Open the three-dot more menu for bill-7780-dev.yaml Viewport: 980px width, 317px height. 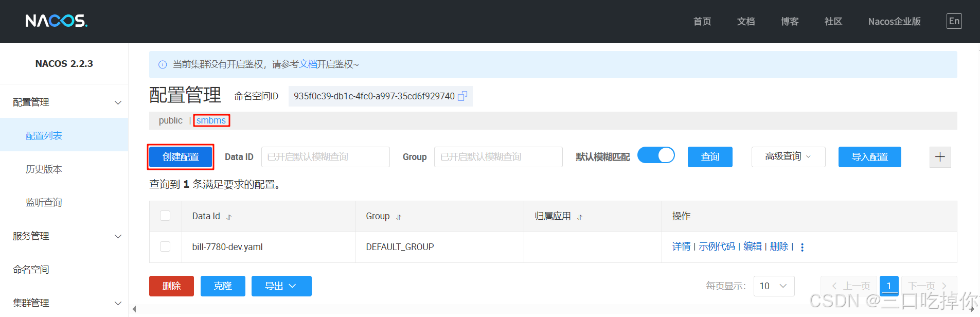click(802, 247)
